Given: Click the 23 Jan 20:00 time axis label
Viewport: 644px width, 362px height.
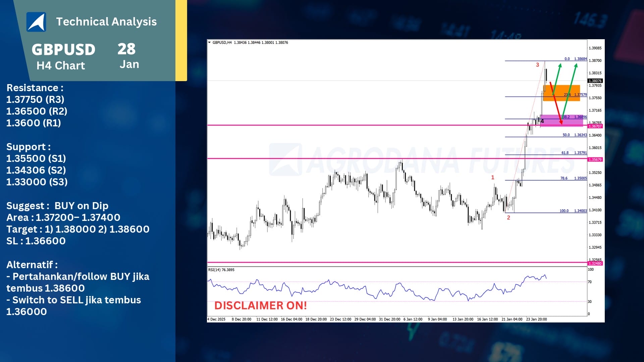Looking at the screenshot, I should point(536,319).
